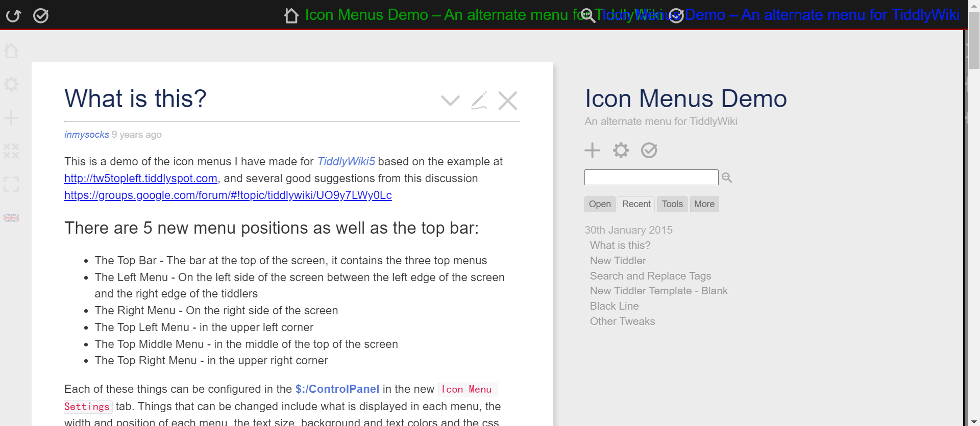This screenshot has height=426, width=980.
Task: Click the advanced search magnifier beside the input
Action: [727, 178]
